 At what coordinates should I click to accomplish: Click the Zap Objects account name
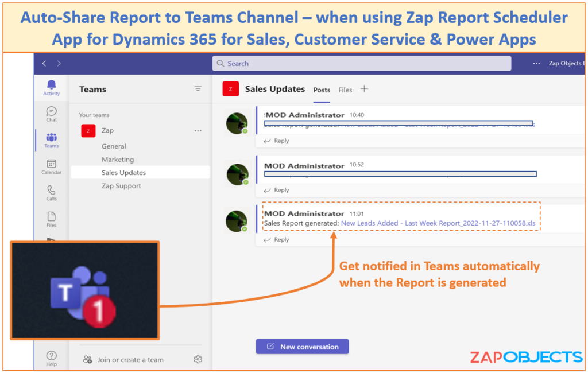point(566,63)
